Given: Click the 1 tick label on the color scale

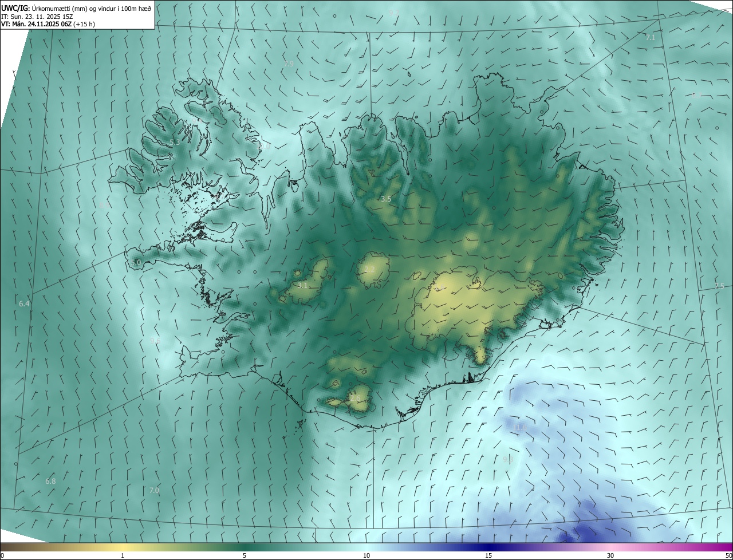Looking at the screenshot, I should coord(123,555).
